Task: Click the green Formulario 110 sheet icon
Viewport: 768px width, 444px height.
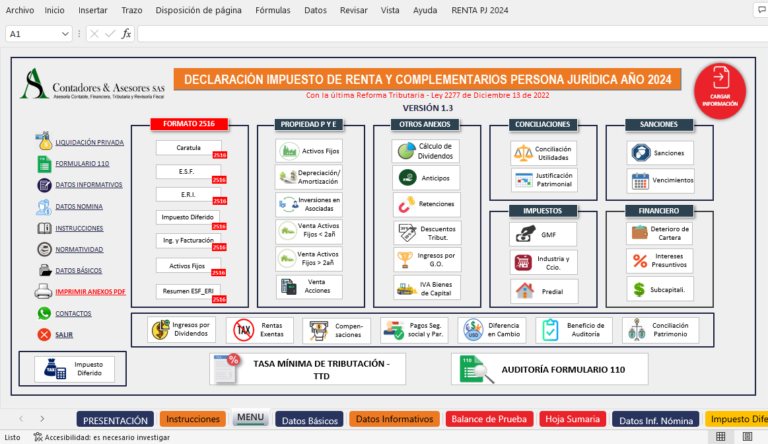Action: coord(44,164)
